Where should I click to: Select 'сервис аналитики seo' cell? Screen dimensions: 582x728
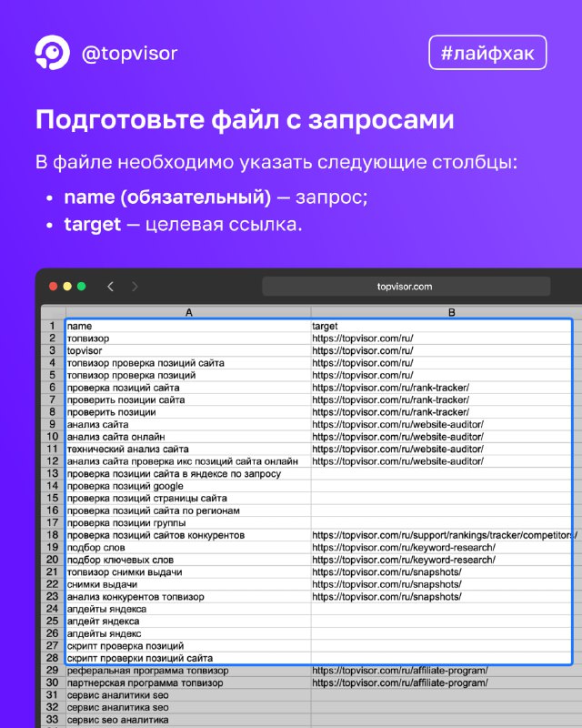[x=188, y=695]
